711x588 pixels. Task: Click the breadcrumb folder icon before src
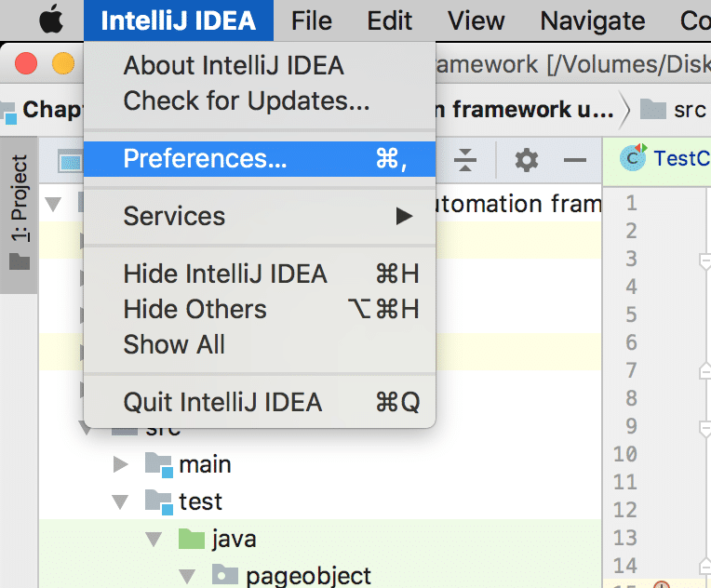tap(653, 110)
